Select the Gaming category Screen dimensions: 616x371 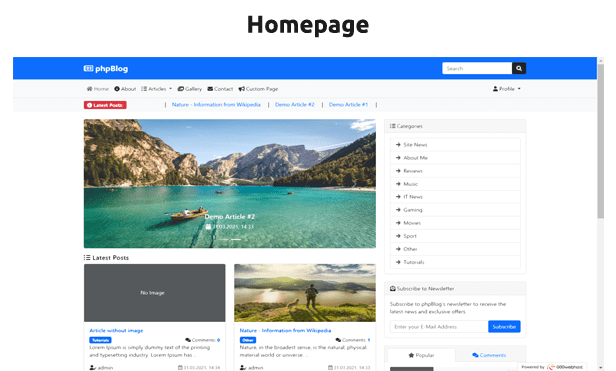tap(455, 209)
